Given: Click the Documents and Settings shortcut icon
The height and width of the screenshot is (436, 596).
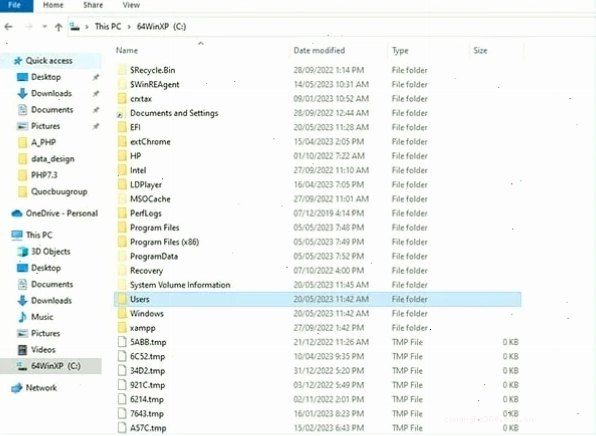Looking at the screenshot, I should click(122, 113).
